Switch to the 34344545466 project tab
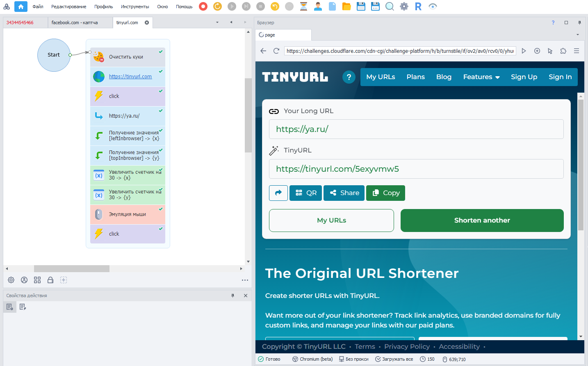The image size is (588, 366). (x=25, y=23)
